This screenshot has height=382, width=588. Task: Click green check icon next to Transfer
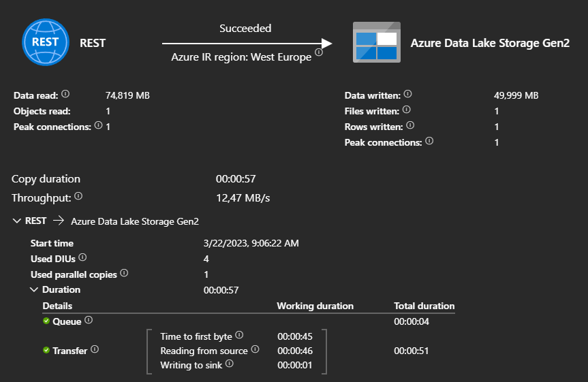[x=46, y=350]
